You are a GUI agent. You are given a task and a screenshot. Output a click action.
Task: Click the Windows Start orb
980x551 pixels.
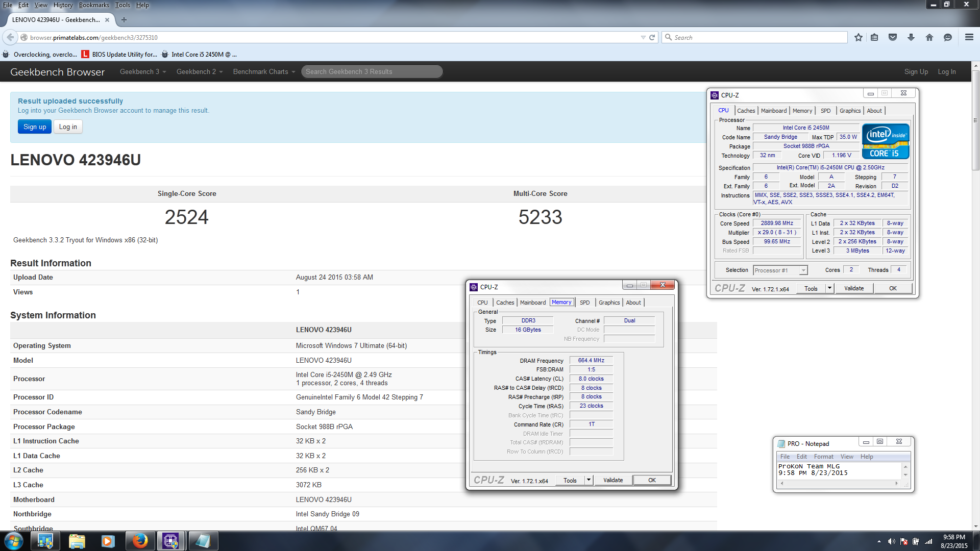tap(14, 541)
